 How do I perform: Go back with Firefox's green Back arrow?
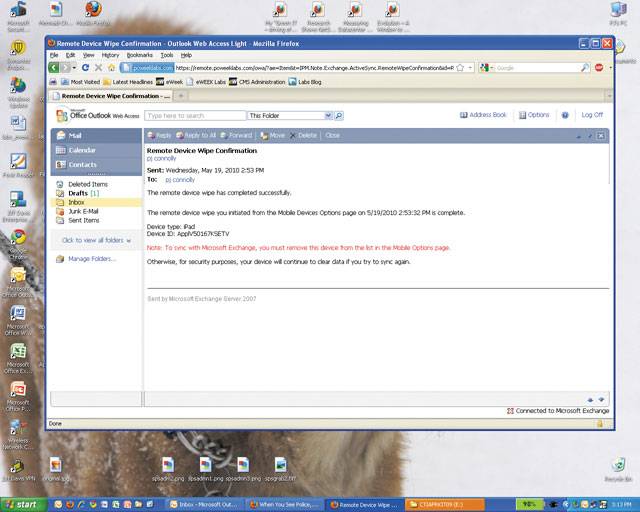(53, 67)
